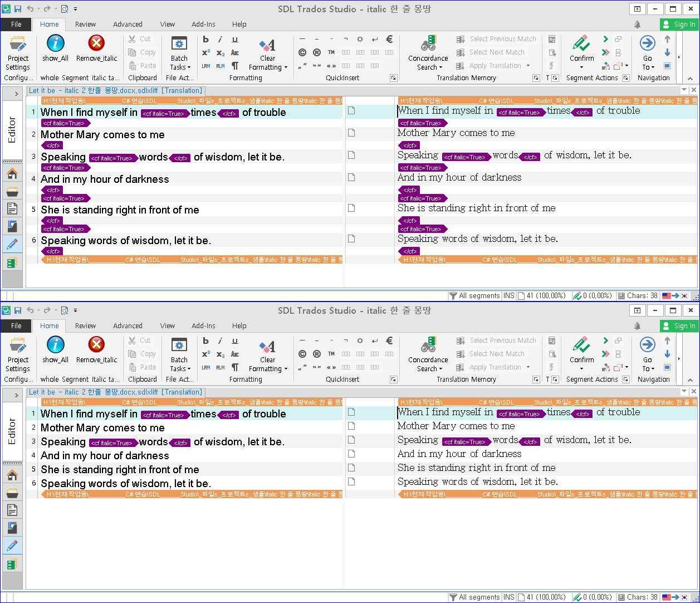Open Projects view in upper window sidebar
The image size is (700, 603).
pos(12,192)
